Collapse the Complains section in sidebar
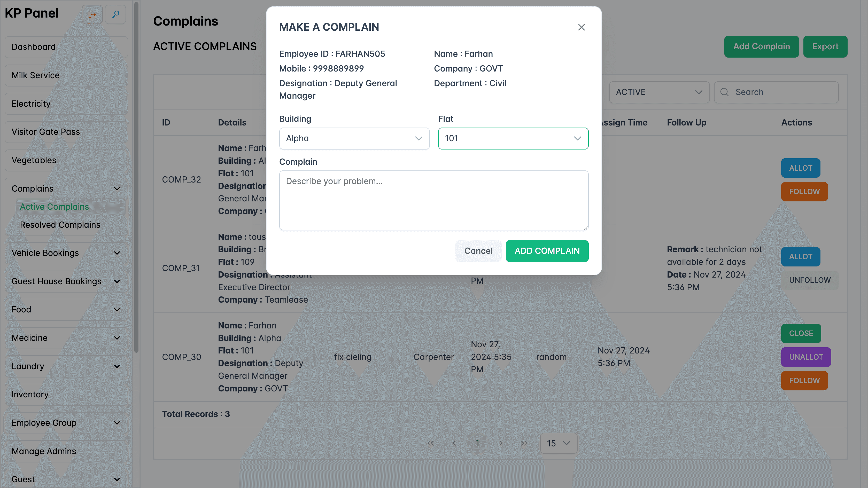Viewport: 868px width, 488px height. point(117,188)
